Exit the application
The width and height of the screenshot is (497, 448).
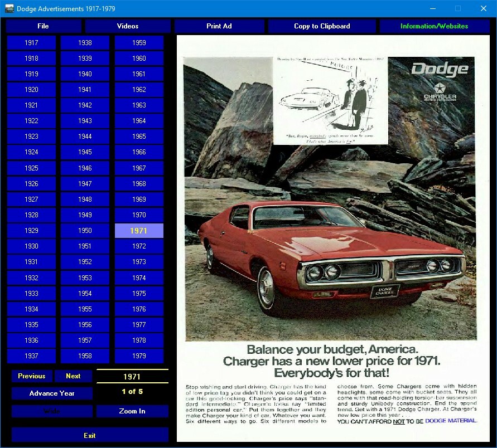click(89, 435)
